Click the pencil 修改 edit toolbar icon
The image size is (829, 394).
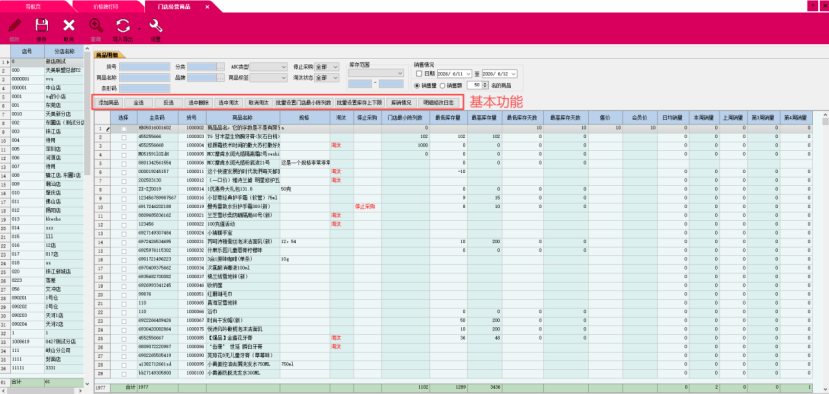[15, 26]
